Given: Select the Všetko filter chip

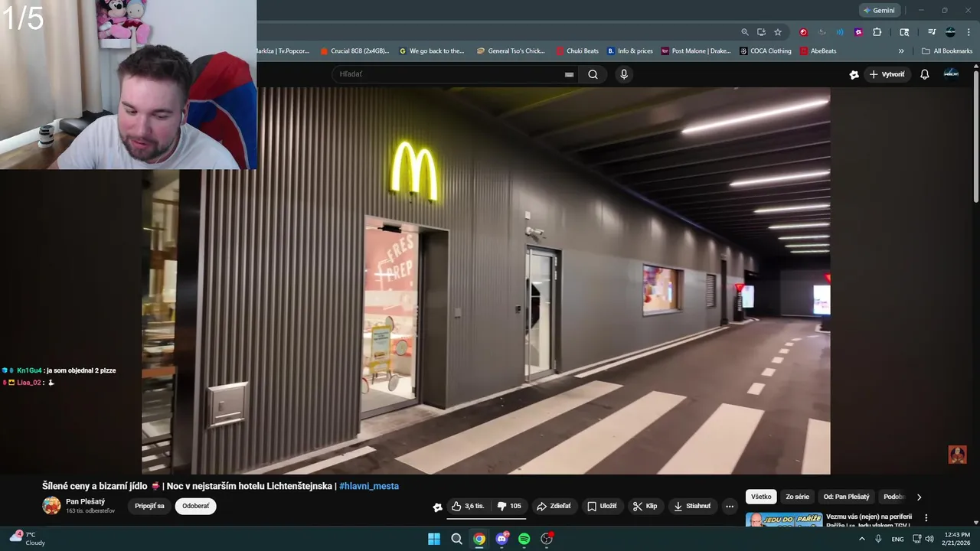Looking at the screenshot, I should point(761,497).
